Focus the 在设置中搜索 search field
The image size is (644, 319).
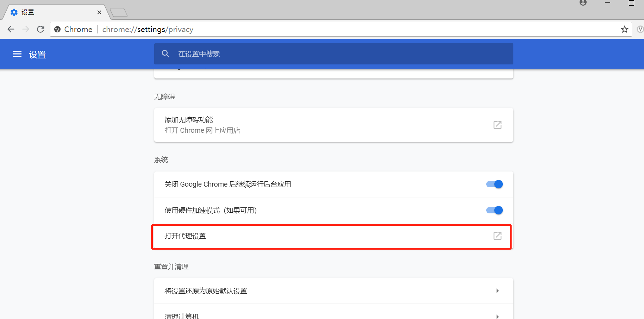click(x=333, y=54)
